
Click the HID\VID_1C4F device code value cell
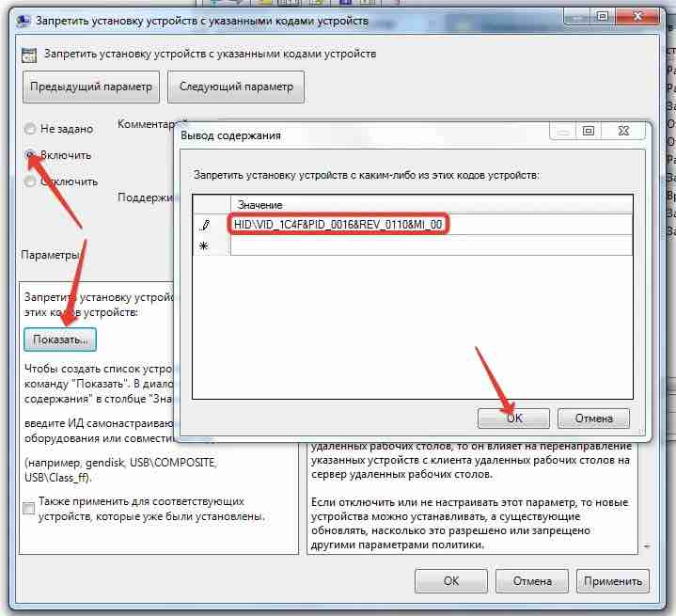338,225
